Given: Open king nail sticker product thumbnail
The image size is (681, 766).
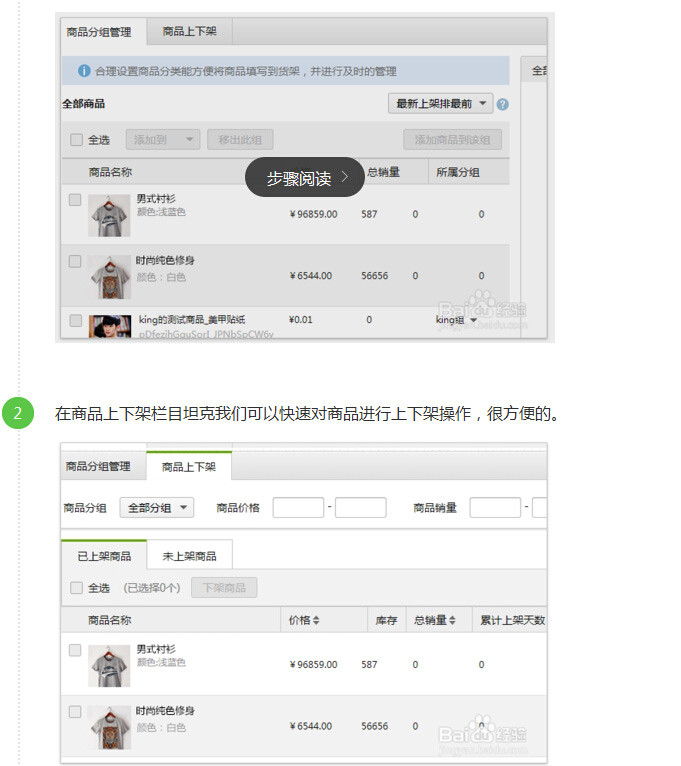Looking at the screenshot, I should point(109,325).
